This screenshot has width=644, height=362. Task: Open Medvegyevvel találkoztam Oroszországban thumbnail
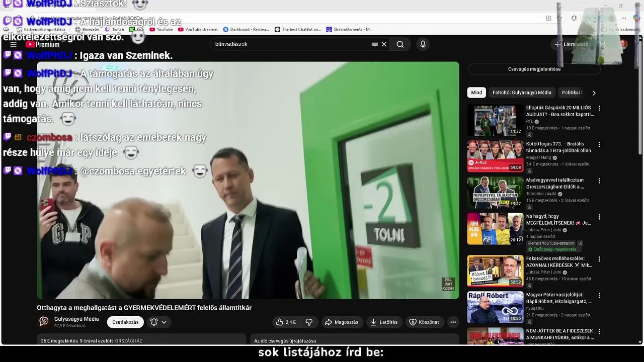click(x=495, y=193)
